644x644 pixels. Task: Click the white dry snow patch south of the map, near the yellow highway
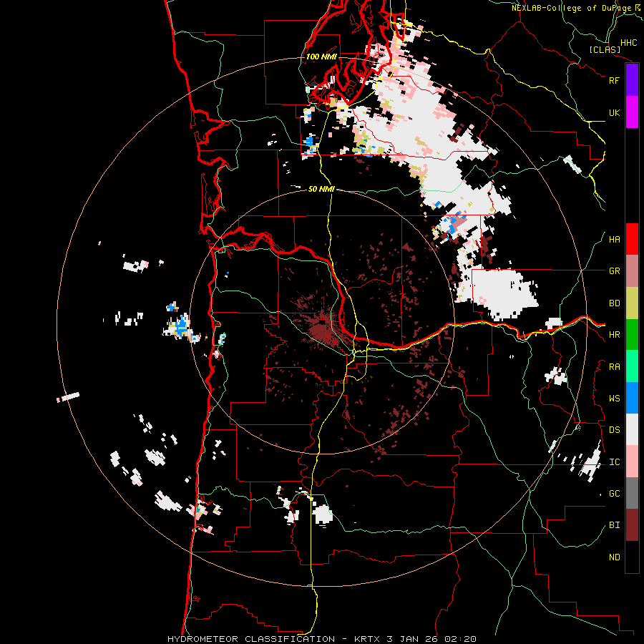click(323, 514)
